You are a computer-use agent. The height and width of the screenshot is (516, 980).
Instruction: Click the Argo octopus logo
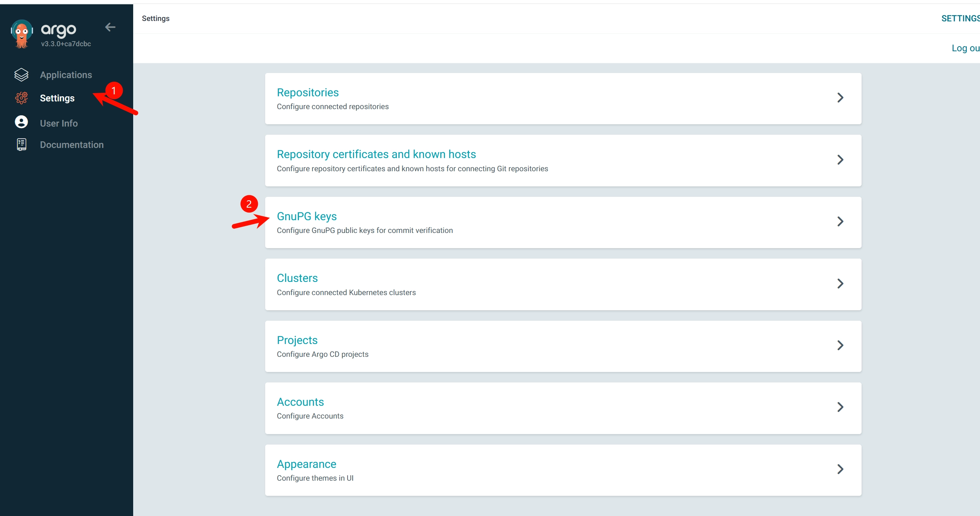(22, 34)
